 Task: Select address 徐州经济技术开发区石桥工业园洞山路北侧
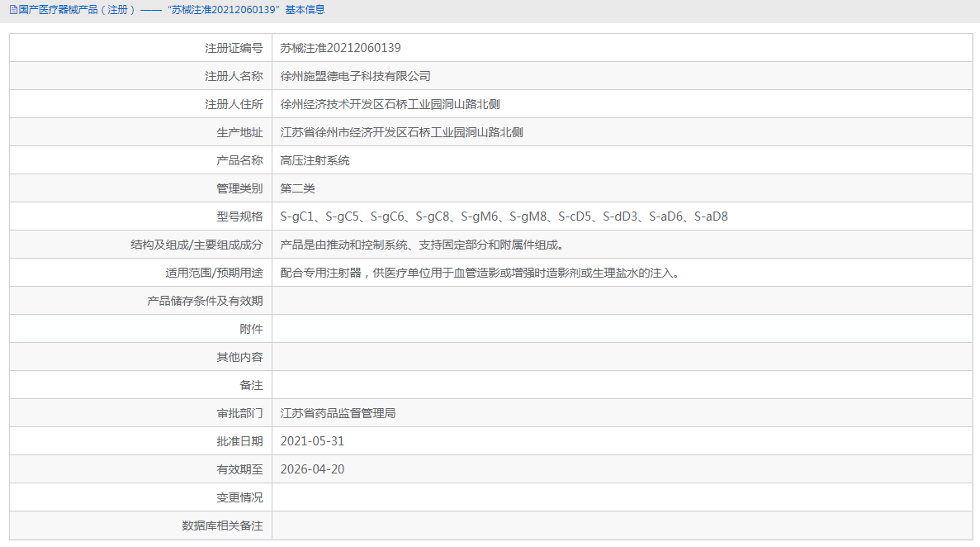390,104
